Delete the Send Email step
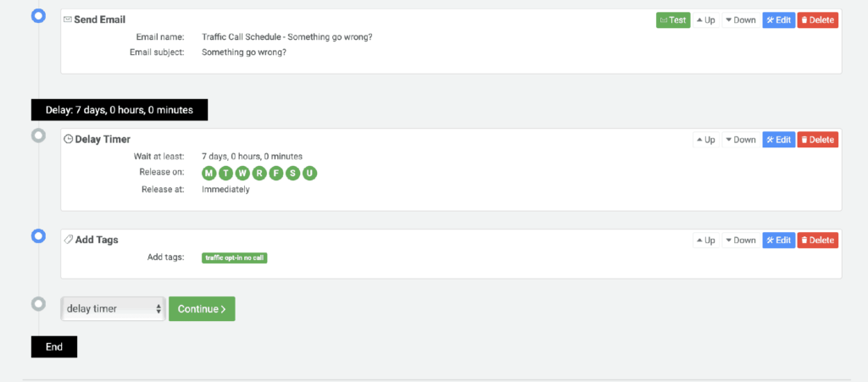Image resolution: width=868 pixels, height=382 pixels. pyautogui.click(x=818, y=20)
